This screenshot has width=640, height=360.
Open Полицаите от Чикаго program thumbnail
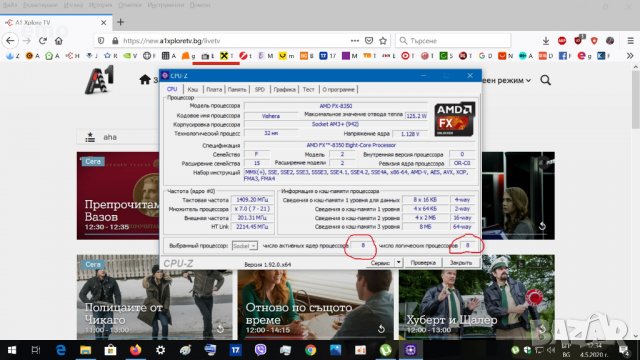click(155, 297)
